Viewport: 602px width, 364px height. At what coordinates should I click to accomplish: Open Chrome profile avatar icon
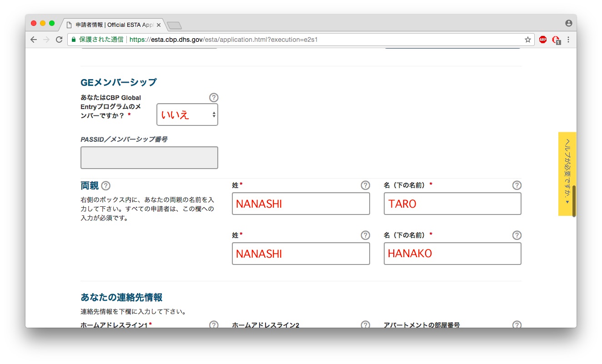click(568, 23)
